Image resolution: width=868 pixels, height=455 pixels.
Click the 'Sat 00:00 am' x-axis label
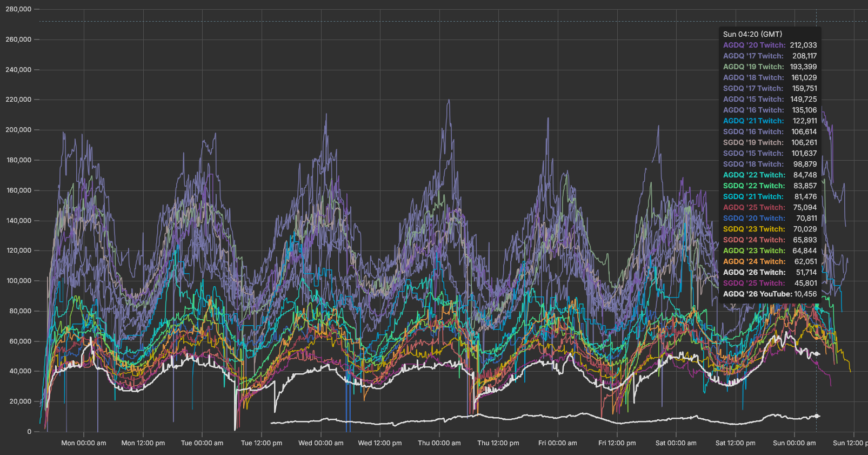coord(676,443)
